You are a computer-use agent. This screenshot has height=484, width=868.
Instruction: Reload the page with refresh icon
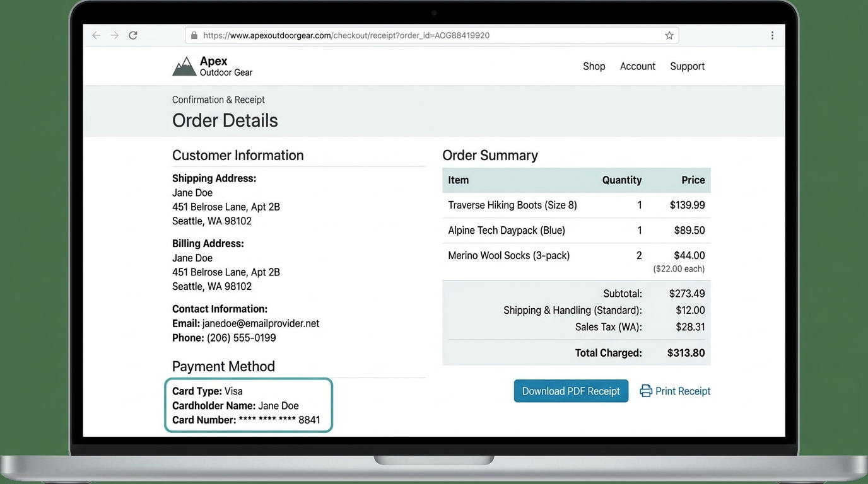click(x=133, y=35)
